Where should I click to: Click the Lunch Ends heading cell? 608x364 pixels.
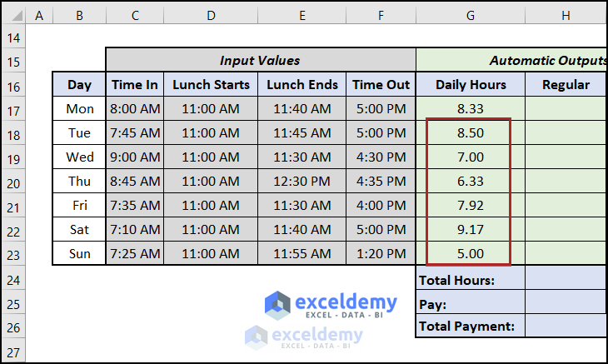[x=302, y=84]
